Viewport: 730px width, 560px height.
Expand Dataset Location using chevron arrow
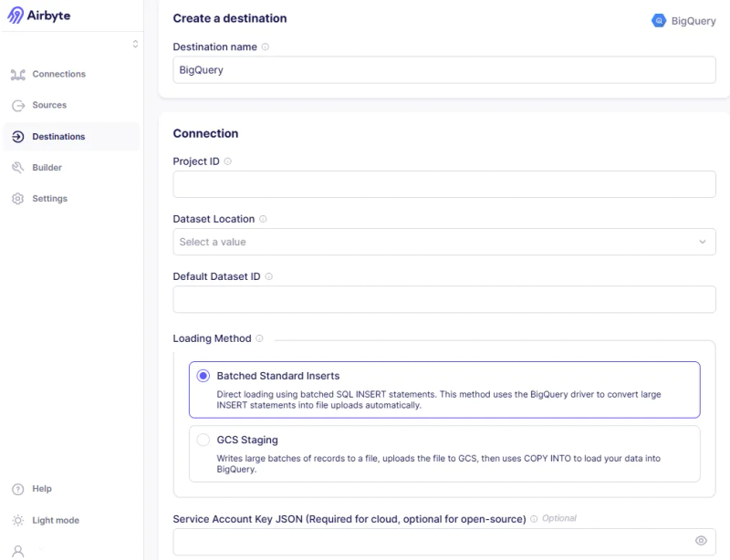(703, 242)
